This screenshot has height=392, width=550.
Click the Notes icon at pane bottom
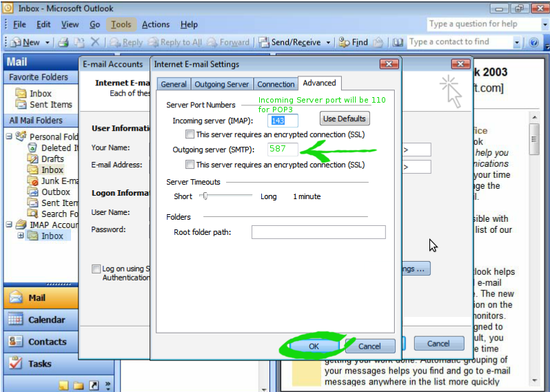click(63, 386)
